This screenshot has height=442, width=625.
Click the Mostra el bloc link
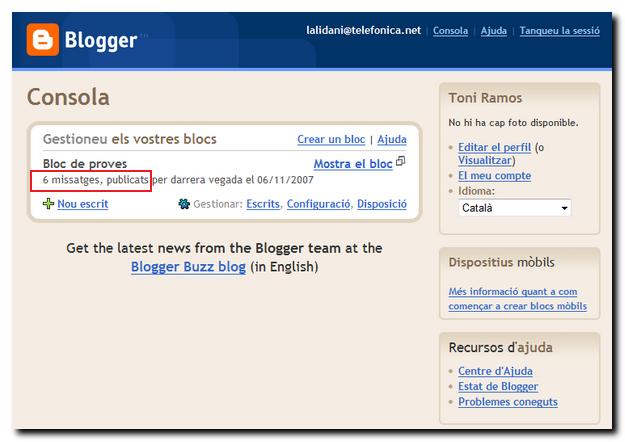[353, 164]
